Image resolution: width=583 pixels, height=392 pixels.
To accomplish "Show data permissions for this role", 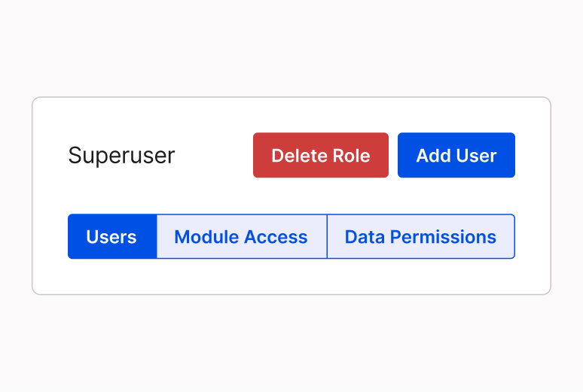I will (x=421, y=236).
